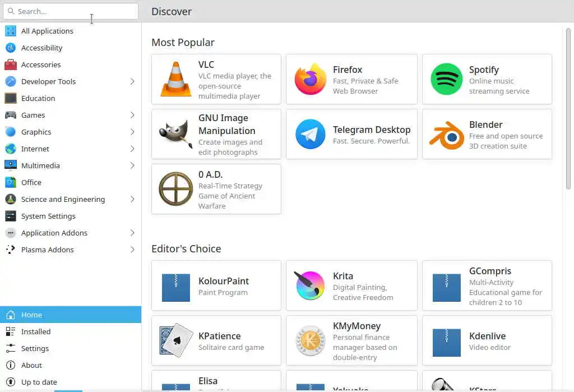Viewport: 574px width, 392px height.
Task: Expand Science and Engineering arrow
Action: click(132, 199)
